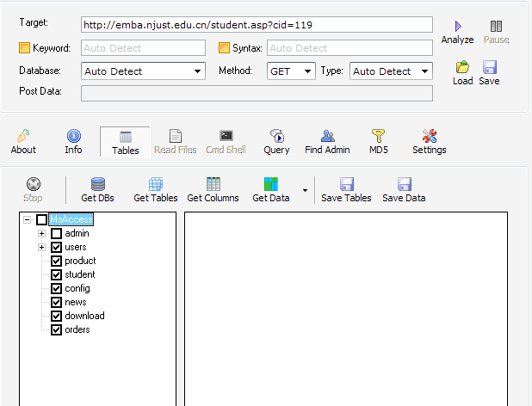Click the Analyze play icon
Viewport: 532px width, 406px height.
pos(458,26)
